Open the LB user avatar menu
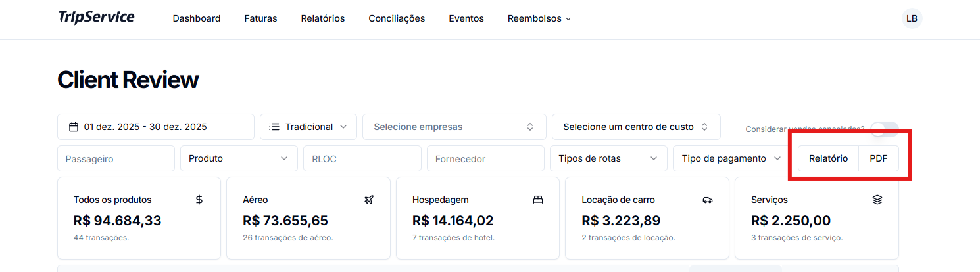The height and width of the screenshot is (272, 980). 912,18
